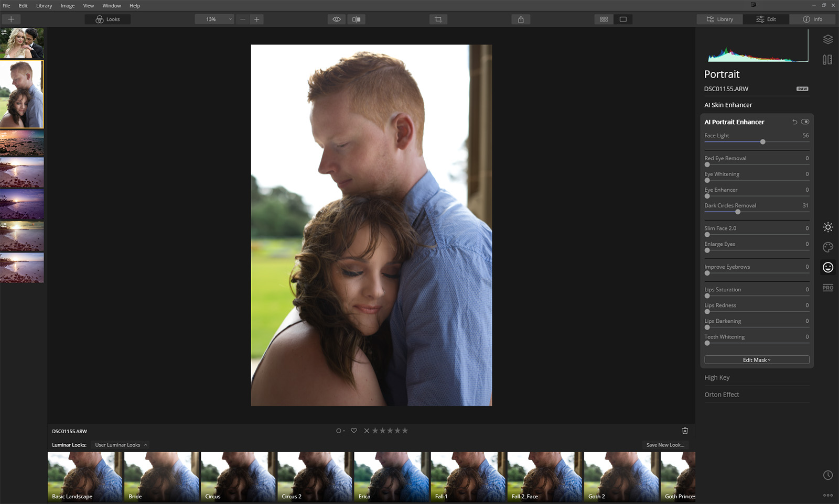Click the Face Light slider handle

click(x=762, y=142)
